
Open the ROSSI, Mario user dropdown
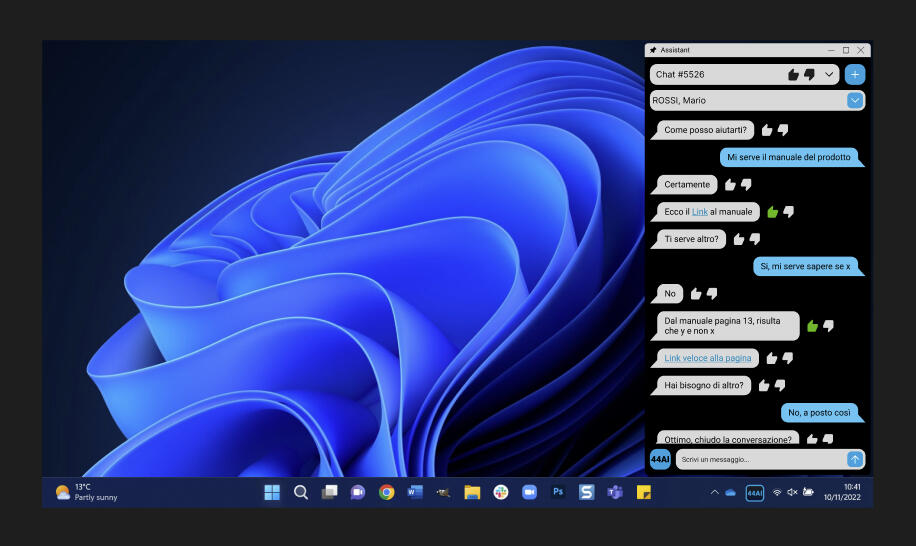click(854, 100)
